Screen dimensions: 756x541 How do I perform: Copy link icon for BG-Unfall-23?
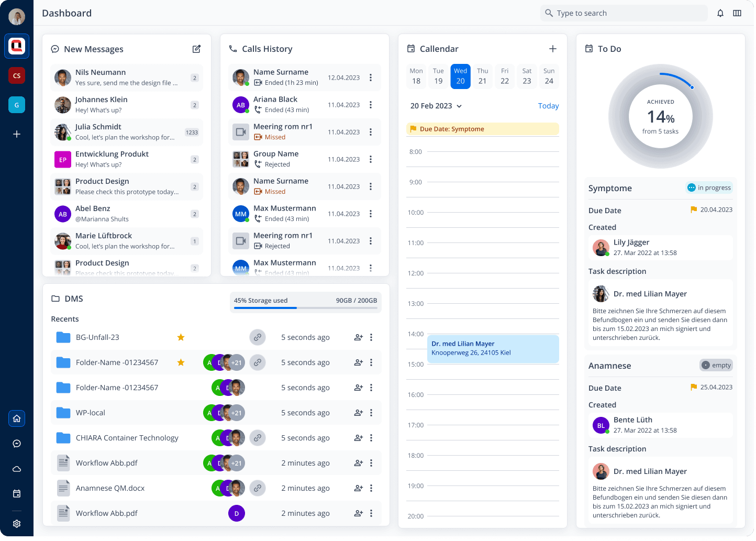tap(258, 337)
